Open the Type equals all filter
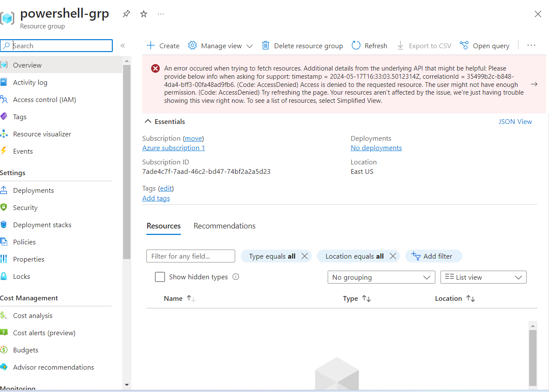This screenshot has height=392, width=549. pos(272,256)
